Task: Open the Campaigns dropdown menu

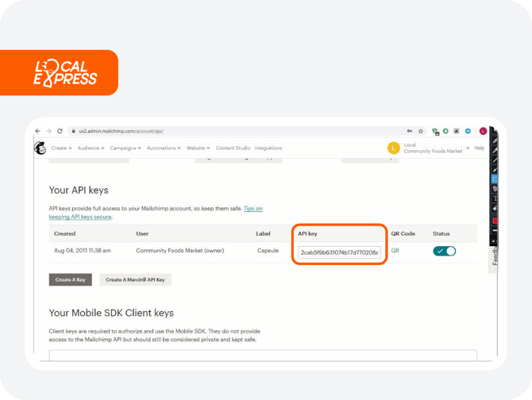Action: pyautogui.click(x=125, y=148)
